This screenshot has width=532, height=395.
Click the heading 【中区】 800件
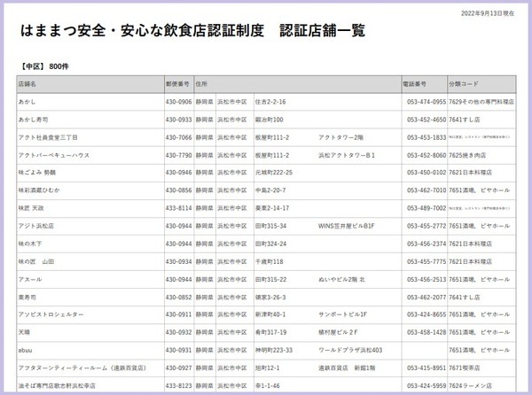click(43, 66)
